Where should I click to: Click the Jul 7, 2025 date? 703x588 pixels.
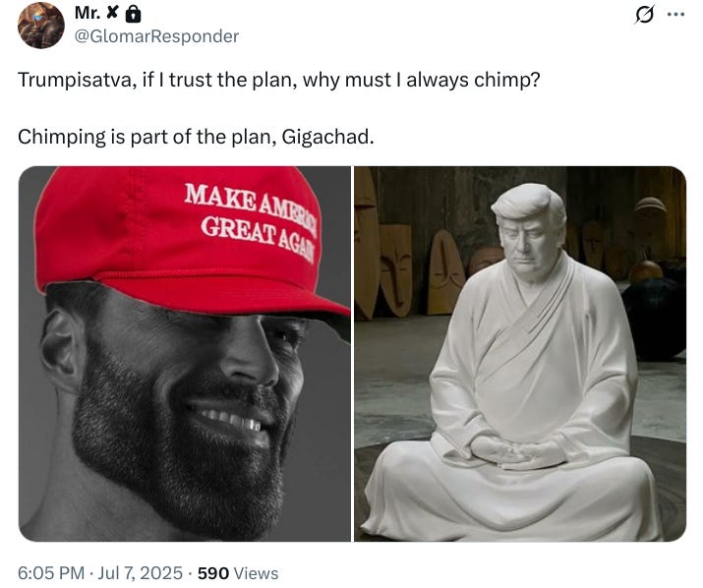tap(140, 573)
